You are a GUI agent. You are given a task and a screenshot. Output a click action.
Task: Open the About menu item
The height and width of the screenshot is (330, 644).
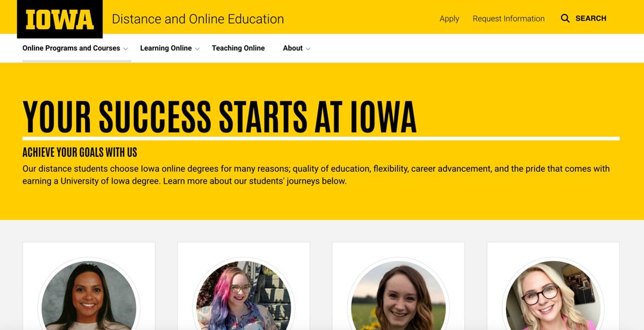pos(293,48)
